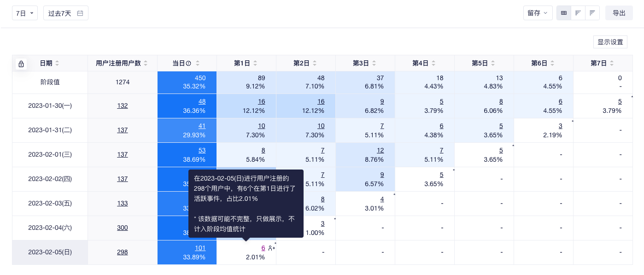Image resolution: width=644 pixels, height=275 pixels.
Task: Click the 当日 value 101 for 2023-02-05
Action: pos(200,248)
